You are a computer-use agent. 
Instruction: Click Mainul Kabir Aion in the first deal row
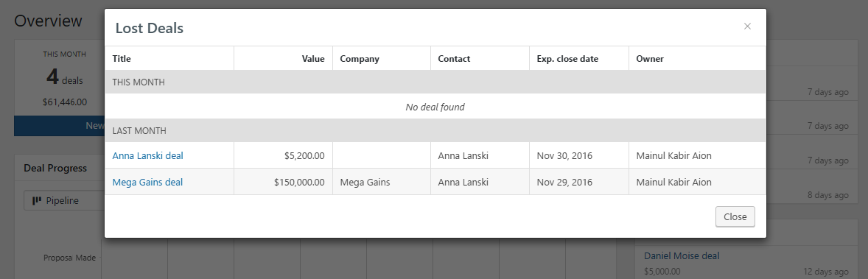673,155
